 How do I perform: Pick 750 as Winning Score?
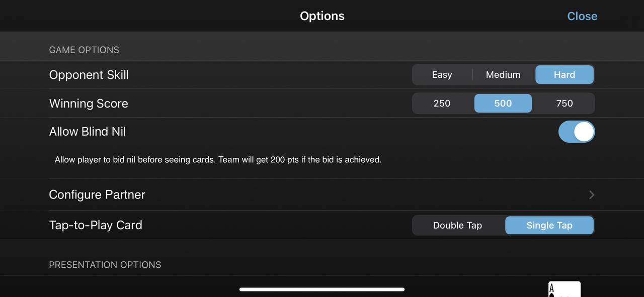click(x=565, y=104)
